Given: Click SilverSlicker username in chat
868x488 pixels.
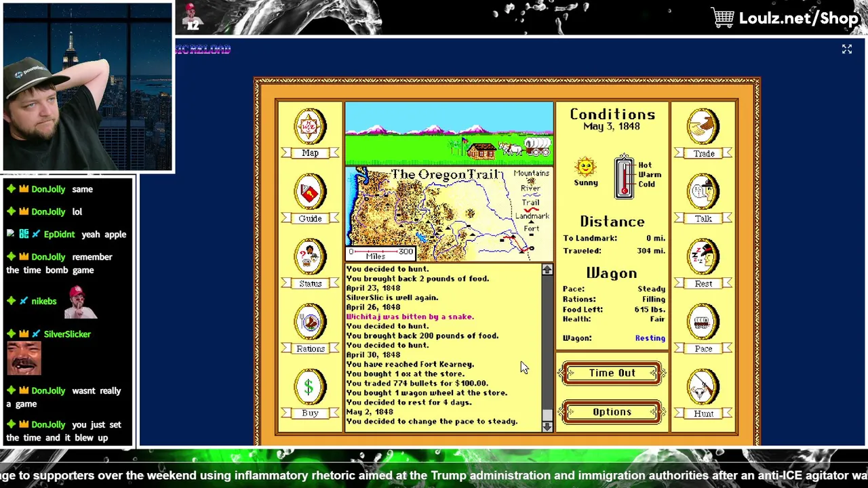Looking at the screenshot, I should [66, 334].
